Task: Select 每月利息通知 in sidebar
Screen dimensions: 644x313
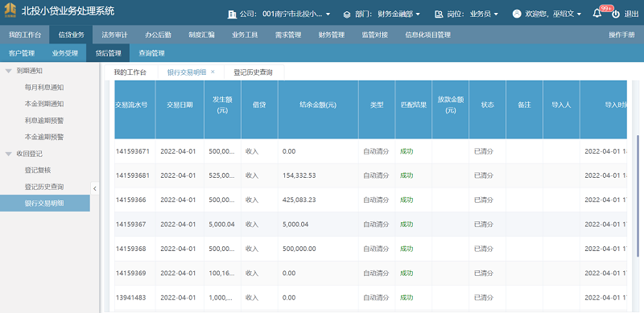Action: click(x=44, y=88)
